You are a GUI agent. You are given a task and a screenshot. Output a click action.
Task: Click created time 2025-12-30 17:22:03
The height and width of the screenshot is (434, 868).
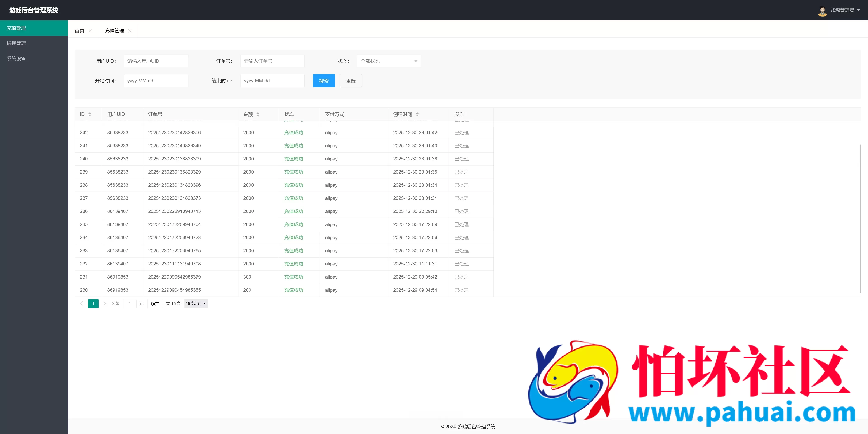coord(415,251)
